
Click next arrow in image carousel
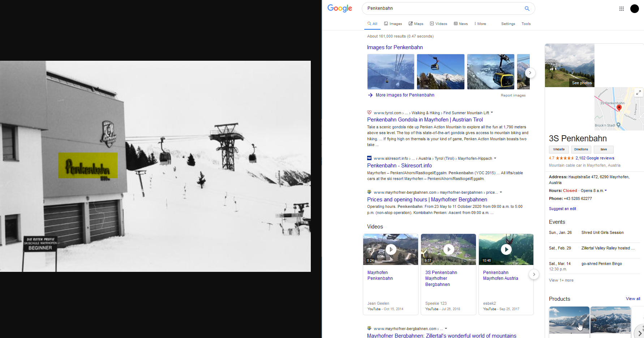tap(530, 73)
